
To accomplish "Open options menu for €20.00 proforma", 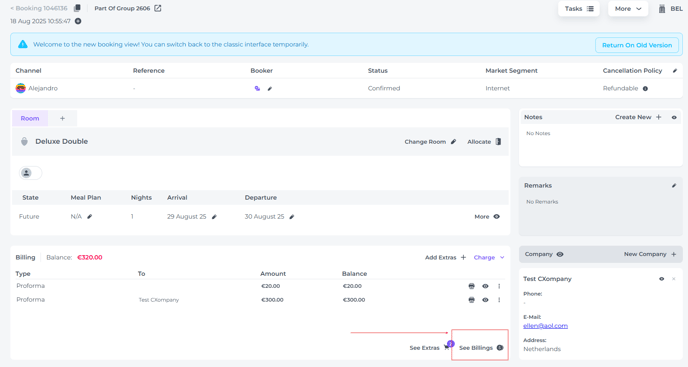I will click(499, 286).
